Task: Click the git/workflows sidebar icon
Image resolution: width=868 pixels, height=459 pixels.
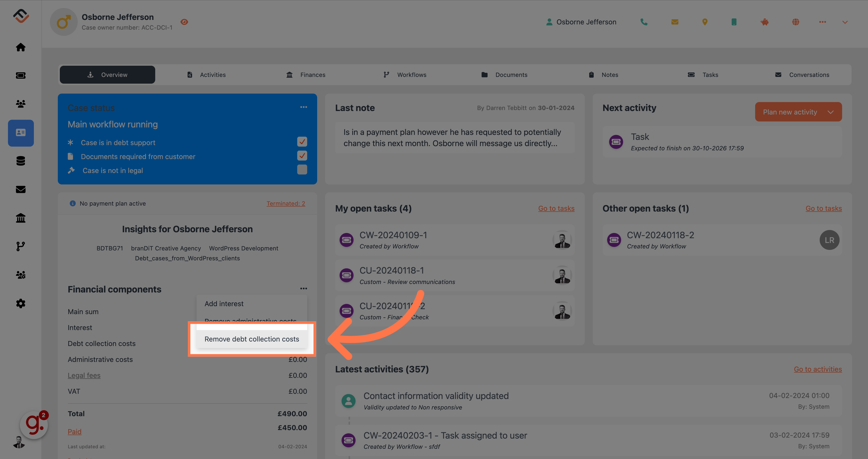Action: (x=21, y=246)
